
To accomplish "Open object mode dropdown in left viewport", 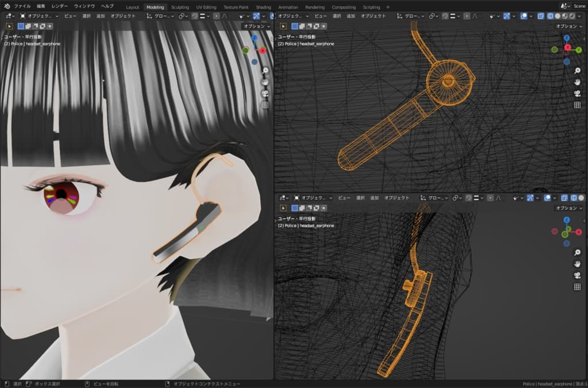I will [x=36, y=16].
